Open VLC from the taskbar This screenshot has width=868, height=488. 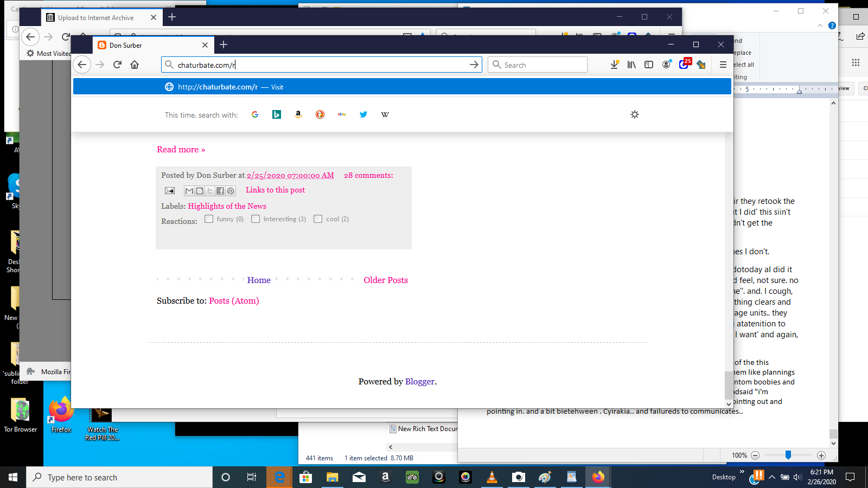point(492,477)
